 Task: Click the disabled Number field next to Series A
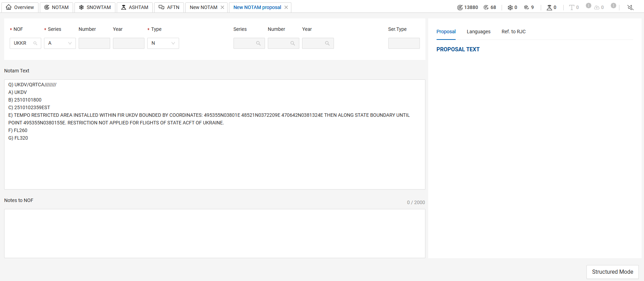click(94, 43)
